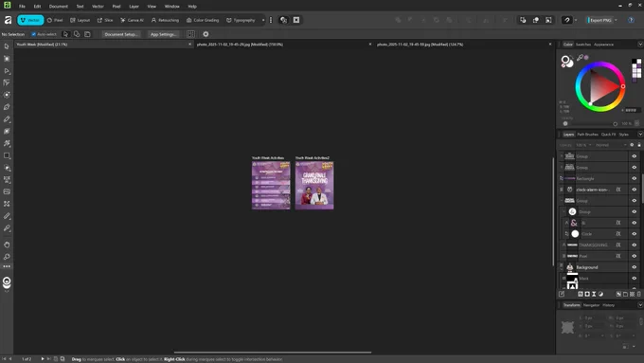Select the Hand view tool
Image resolution: width=644 pixels, height=363 pixels.
(x=7, y=245)
